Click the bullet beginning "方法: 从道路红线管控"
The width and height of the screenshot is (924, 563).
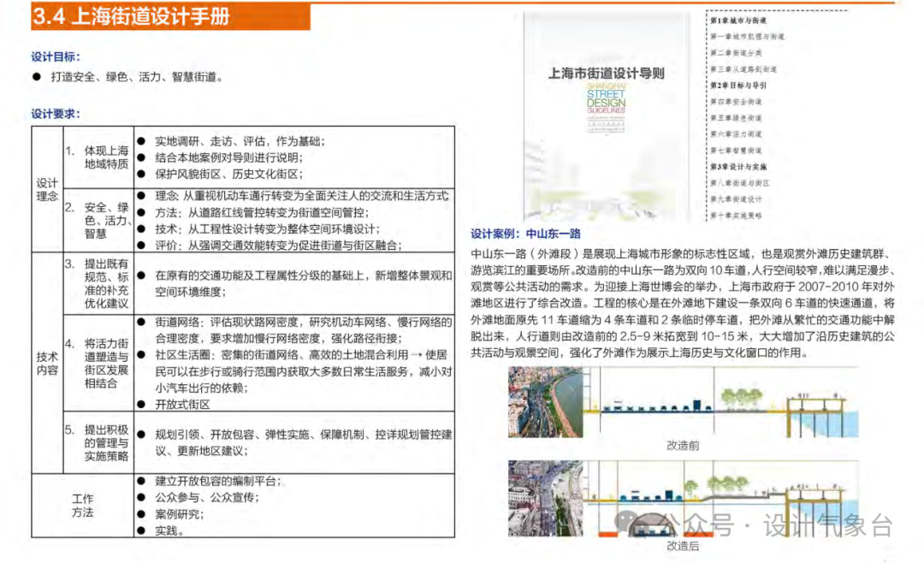262,212
